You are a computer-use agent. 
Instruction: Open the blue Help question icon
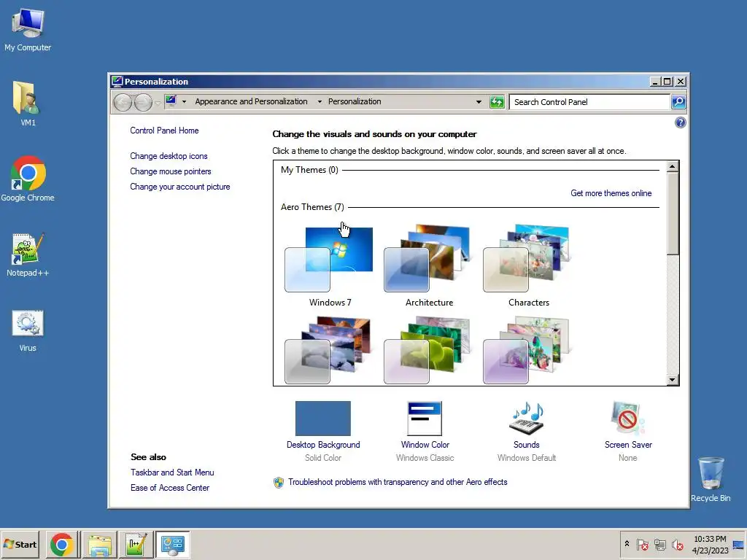(681, 122)
